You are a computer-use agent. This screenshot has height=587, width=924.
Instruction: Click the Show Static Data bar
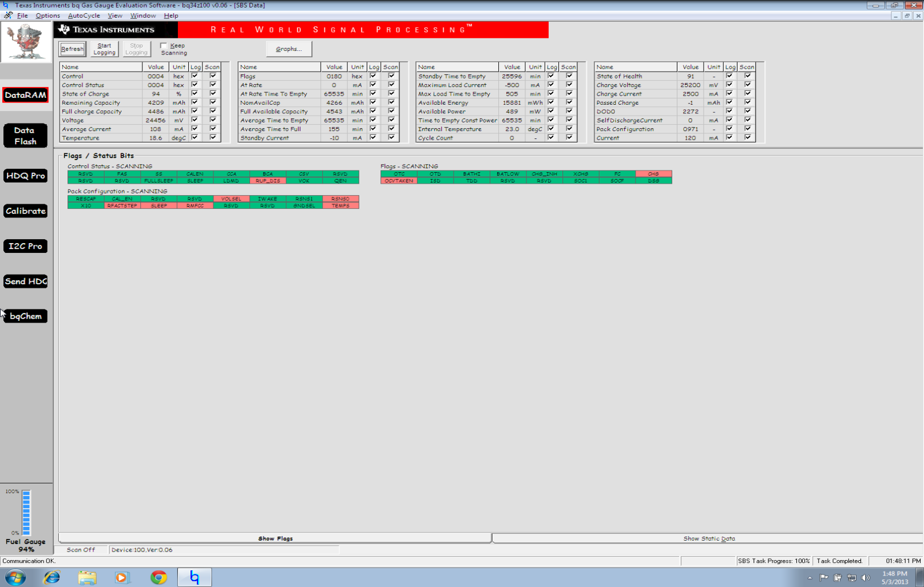(708, 538)
